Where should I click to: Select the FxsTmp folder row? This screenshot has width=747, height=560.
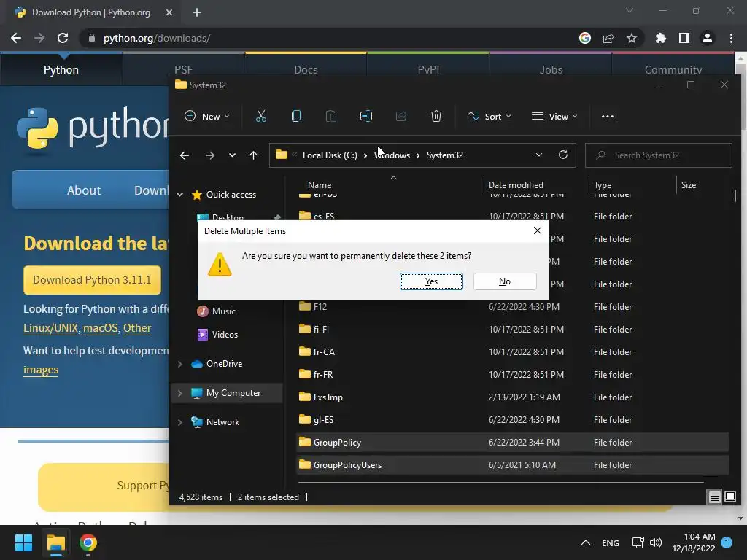click(x=512, y=397)
